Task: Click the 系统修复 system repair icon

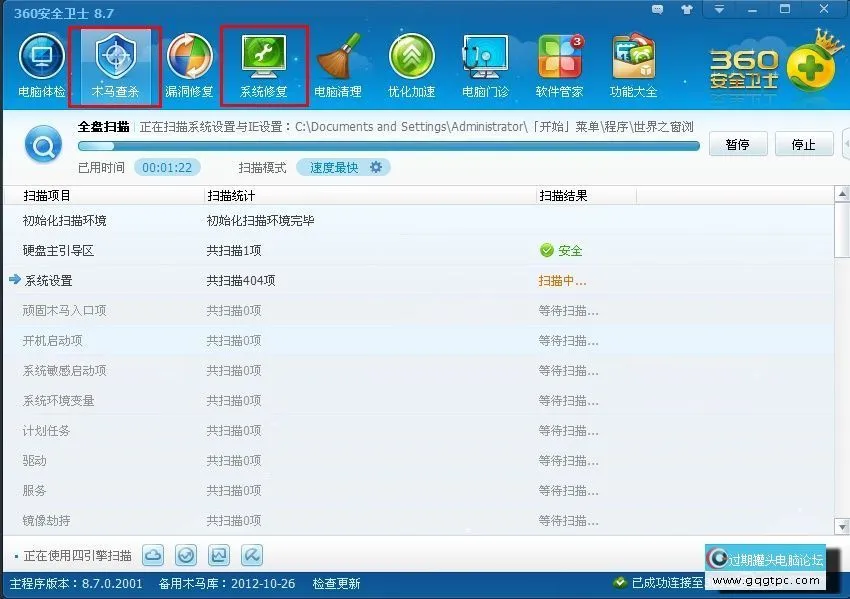Action: click(x=264, y=66)
